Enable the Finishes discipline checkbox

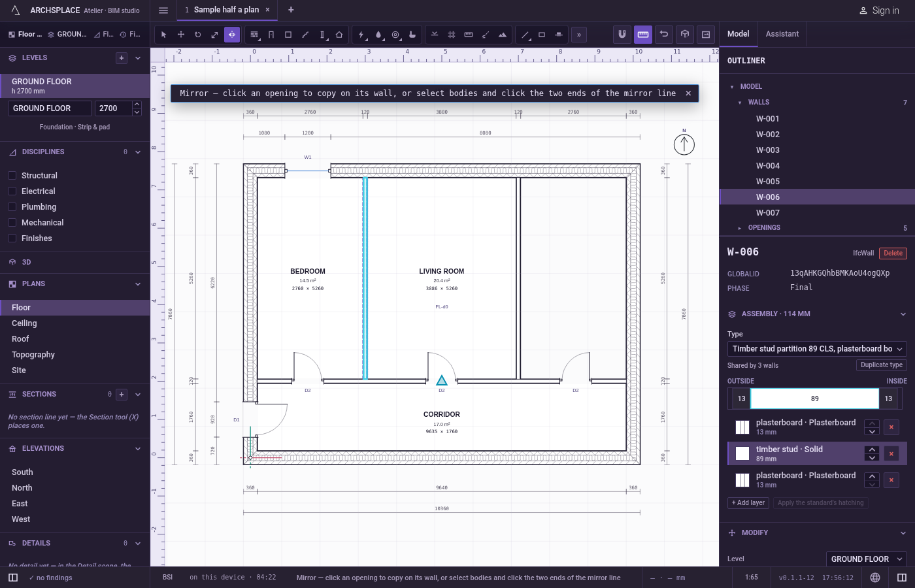click(x=12, y=238)
